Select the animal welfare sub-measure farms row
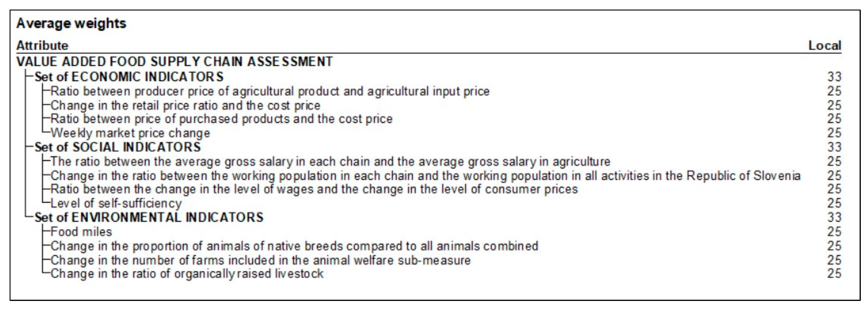Image resolution: width=868 pixels, height=312 pixels. click(260, 260)
